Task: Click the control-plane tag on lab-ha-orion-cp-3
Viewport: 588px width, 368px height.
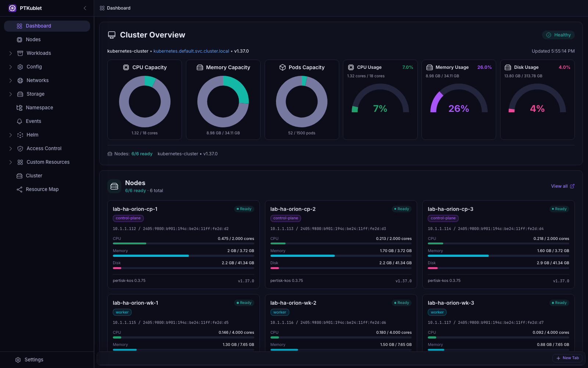Action: pos(443,218)
